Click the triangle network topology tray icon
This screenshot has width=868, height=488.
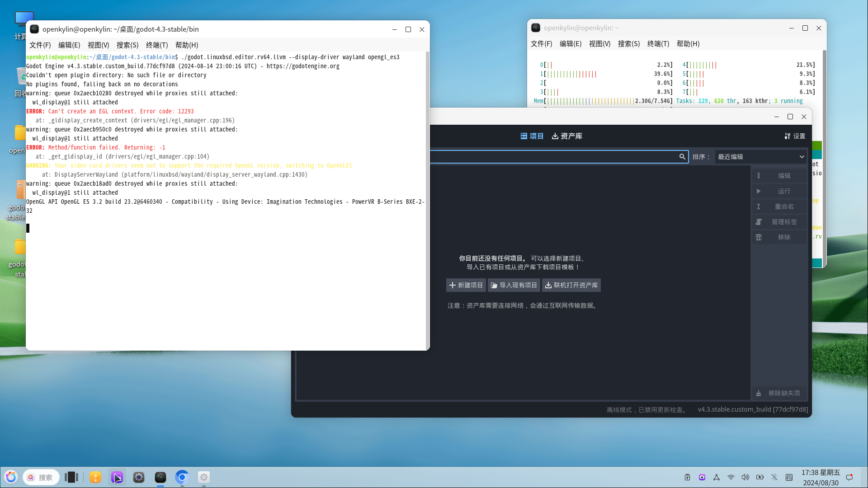(x=717, y=477)
